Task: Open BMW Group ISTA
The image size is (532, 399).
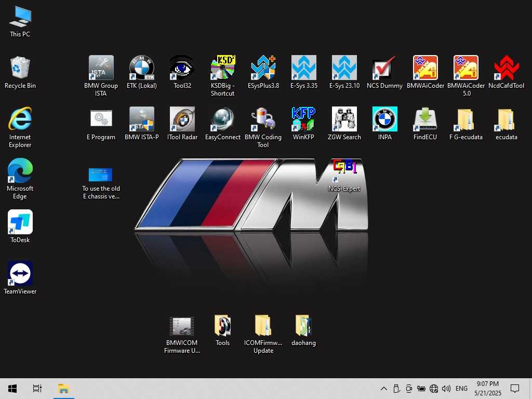Action: pyautogui.click(x=101, y=68)
